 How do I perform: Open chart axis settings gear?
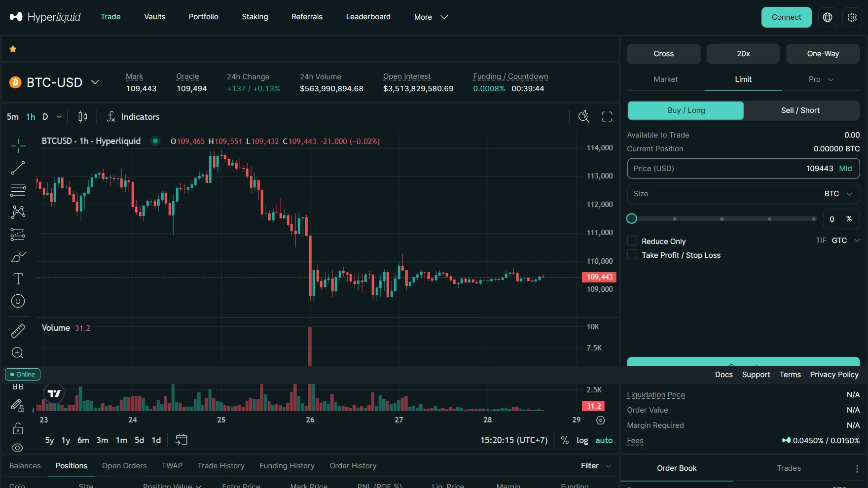point(600,420)
